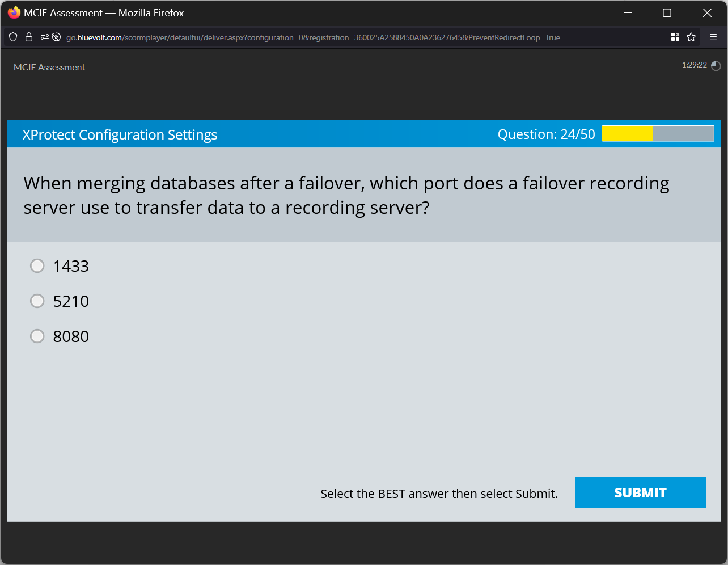Click the assessment countdown timer icon
The height and width of the screenshot is (565, 728).
pos(716,66)
